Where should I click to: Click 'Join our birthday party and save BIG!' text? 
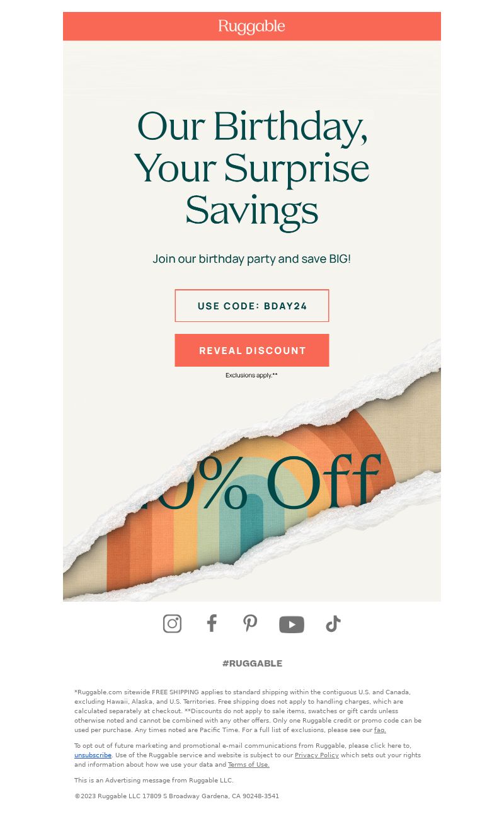252,259
